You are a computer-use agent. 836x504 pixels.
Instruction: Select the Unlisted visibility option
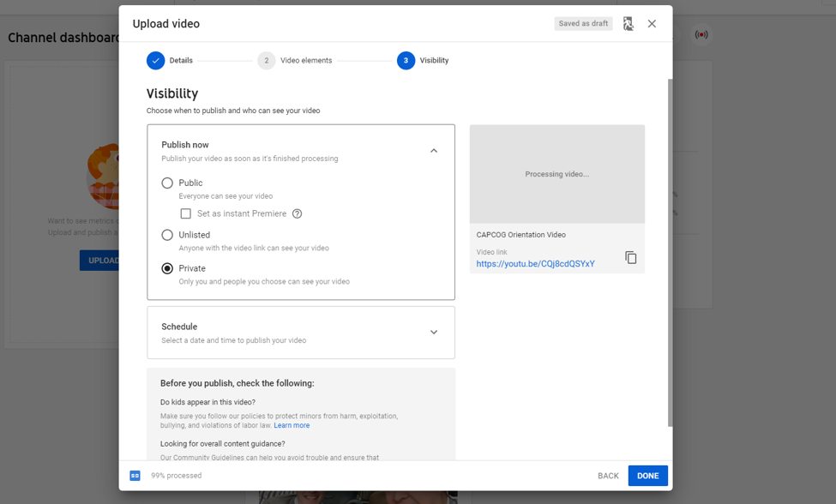167,235
